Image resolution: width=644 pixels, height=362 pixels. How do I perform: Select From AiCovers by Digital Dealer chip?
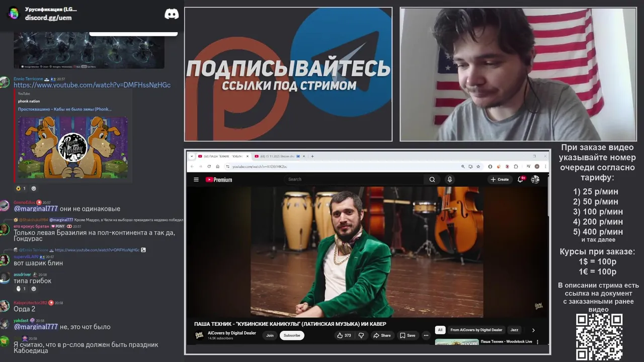pos(476,330)
